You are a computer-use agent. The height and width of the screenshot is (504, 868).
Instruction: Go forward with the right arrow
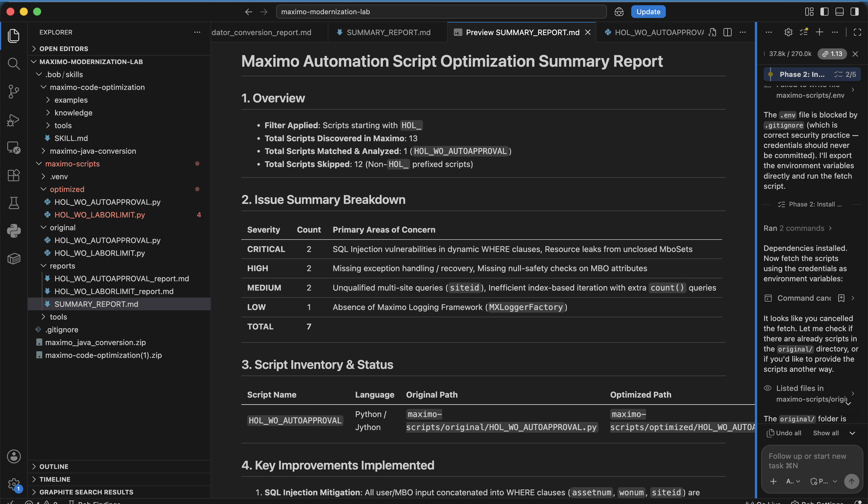pyautogui.click(x=264, y=12)
